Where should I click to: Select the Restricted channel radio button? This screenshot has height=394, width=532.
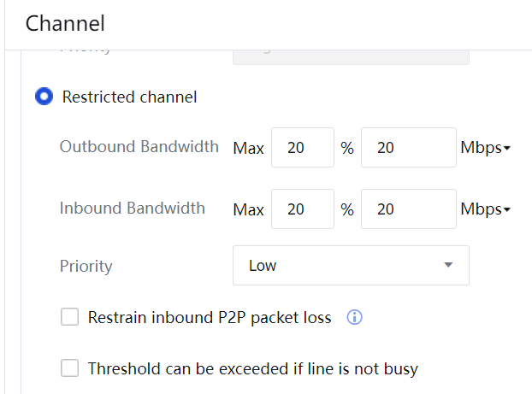pos(44,97)
